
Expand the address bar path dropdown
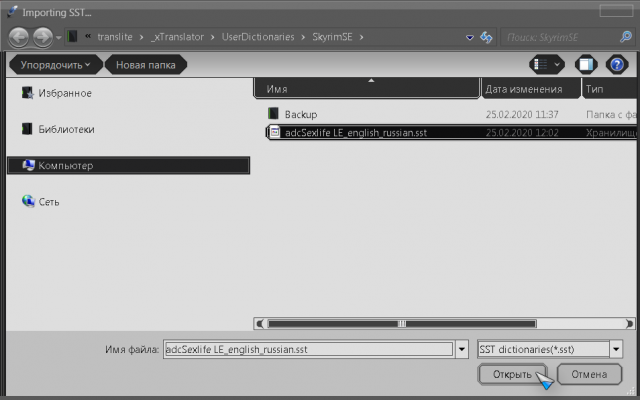[x=470, y=37]
